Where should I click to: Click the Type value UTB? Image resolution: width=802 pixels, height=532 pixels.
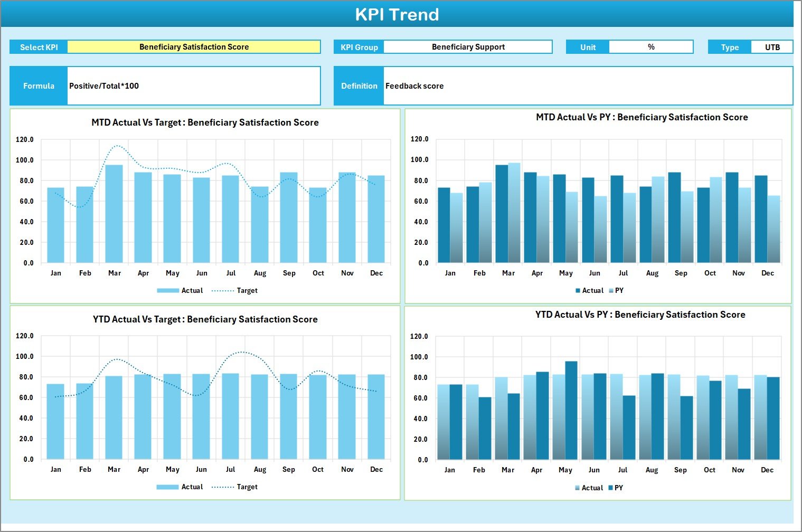[772, 46]
